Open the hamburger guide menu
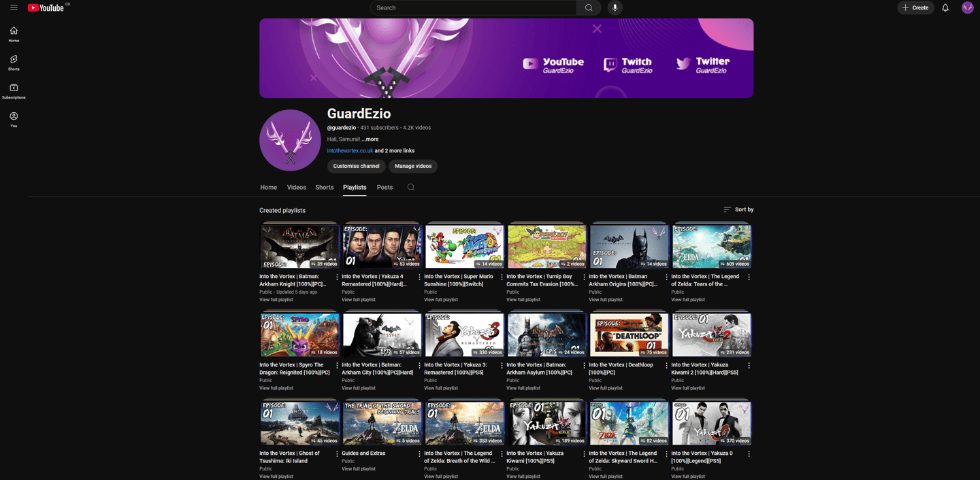 click(x=14, y=7)
